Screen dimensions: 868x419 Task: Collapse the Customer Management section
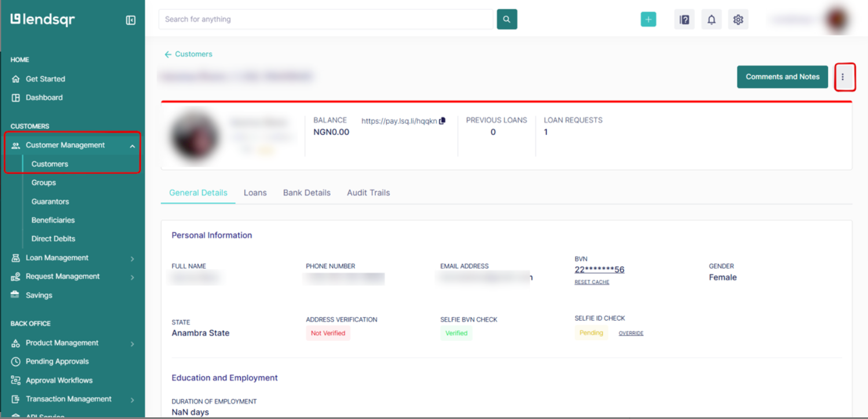click(x=132, y=146)
